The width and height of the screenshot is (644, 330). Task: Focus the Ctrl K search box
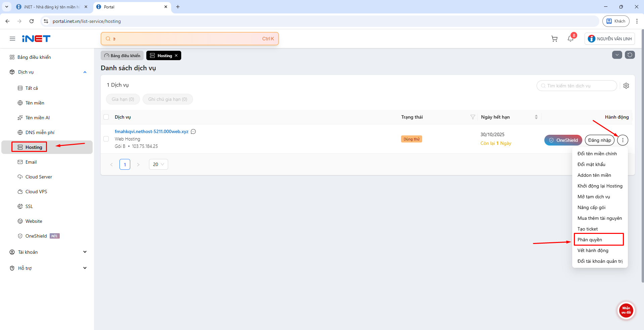click(190, 39)
